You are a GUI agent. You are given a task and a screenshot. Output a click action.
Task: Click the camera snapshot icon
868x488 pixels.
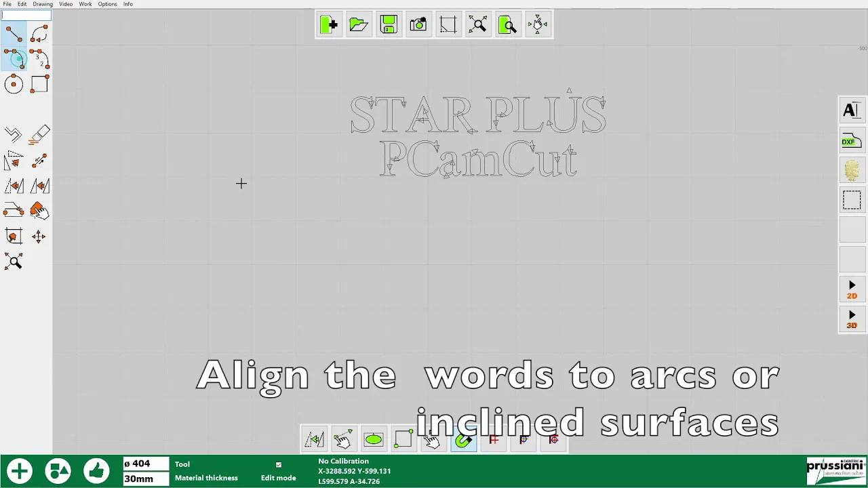click(x=418, y=25)
